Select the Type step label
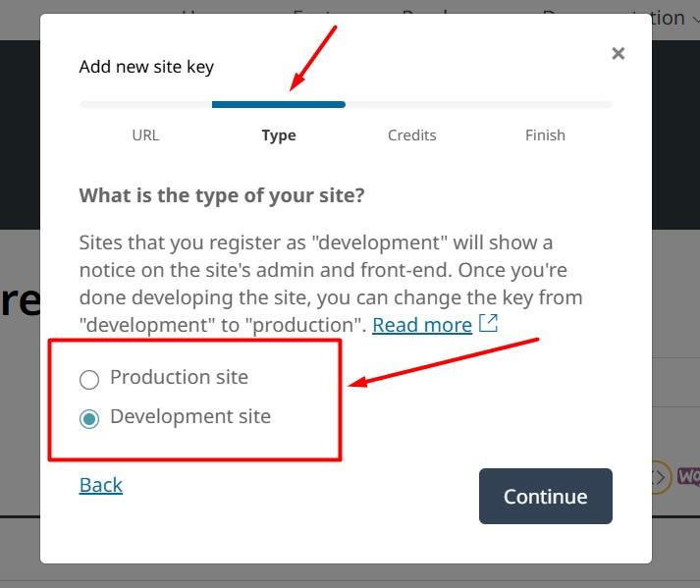Image resolution: width=700 pixels, height=588 pixels. point(279,135)
